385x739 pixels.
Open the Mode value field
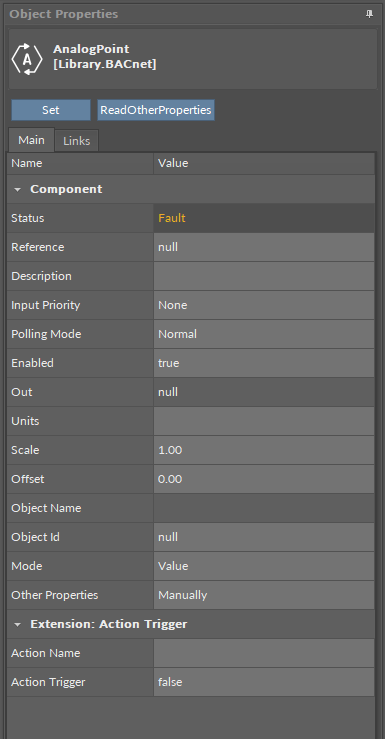point(264,566)
